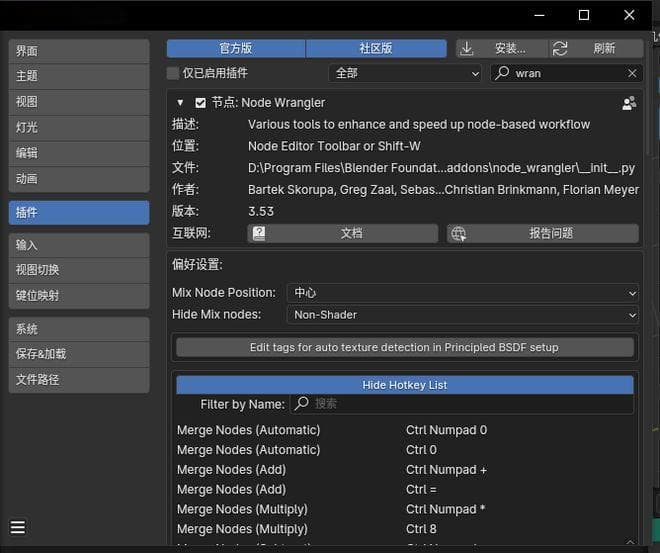660x553 pixels.
Task: Toggle the 社区版 filter
Action: (376, 48)
